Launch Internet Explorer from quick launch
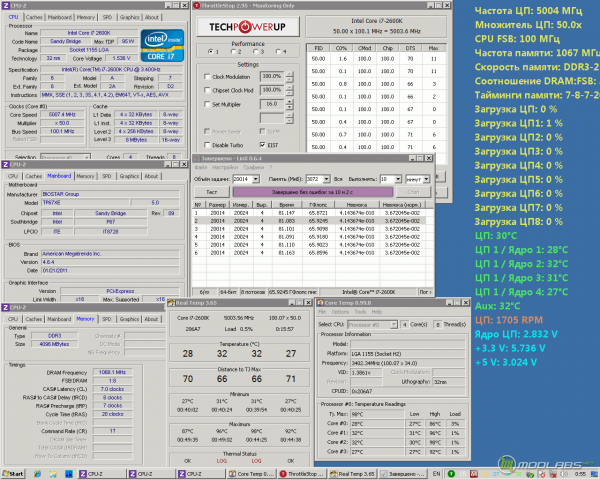 (x=37, y=474)
